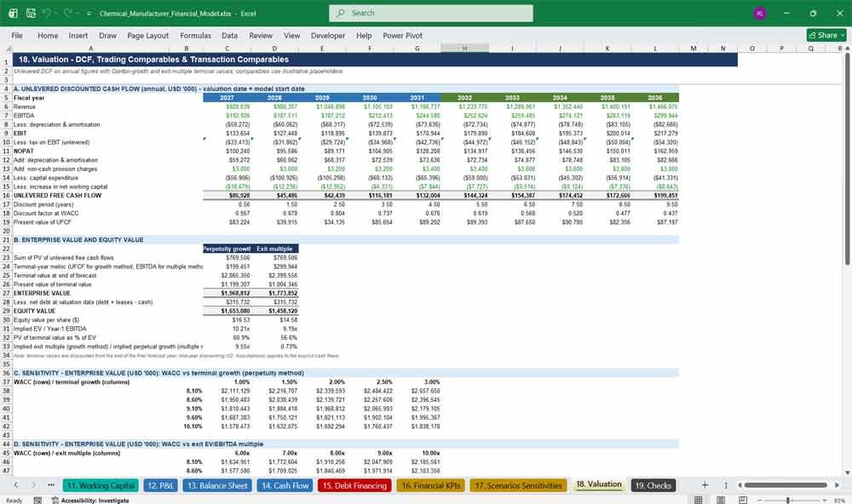
Task: Click the macro recording status bar icon
Action: (37, 501)
